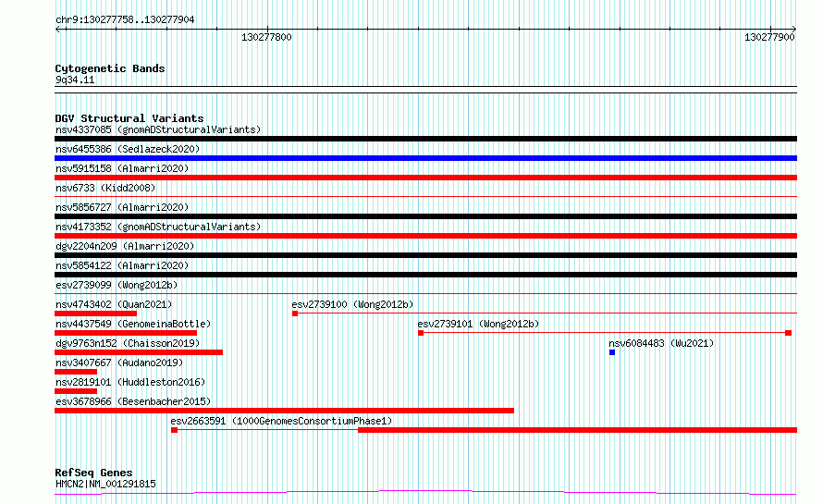Click red bar under nsv4437549
The height and width of the screenshot is (504, 823).
coord(126,333)
